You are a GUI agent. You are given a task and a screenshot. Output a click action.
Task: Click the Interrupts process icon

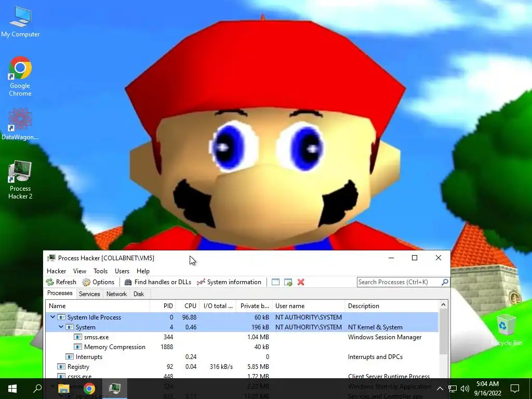(x=70, y=356)
